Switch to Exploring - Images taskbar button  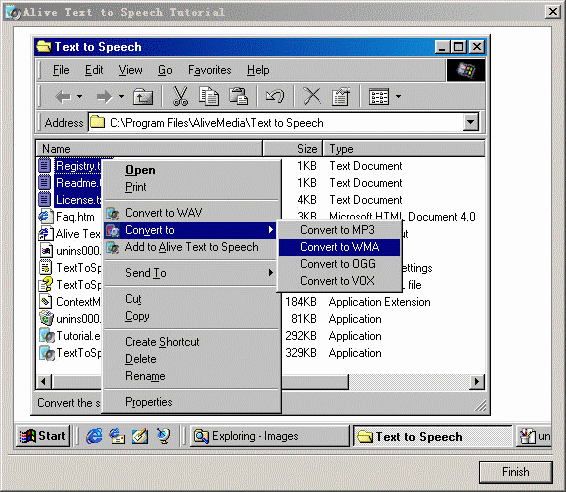point(270,436)
